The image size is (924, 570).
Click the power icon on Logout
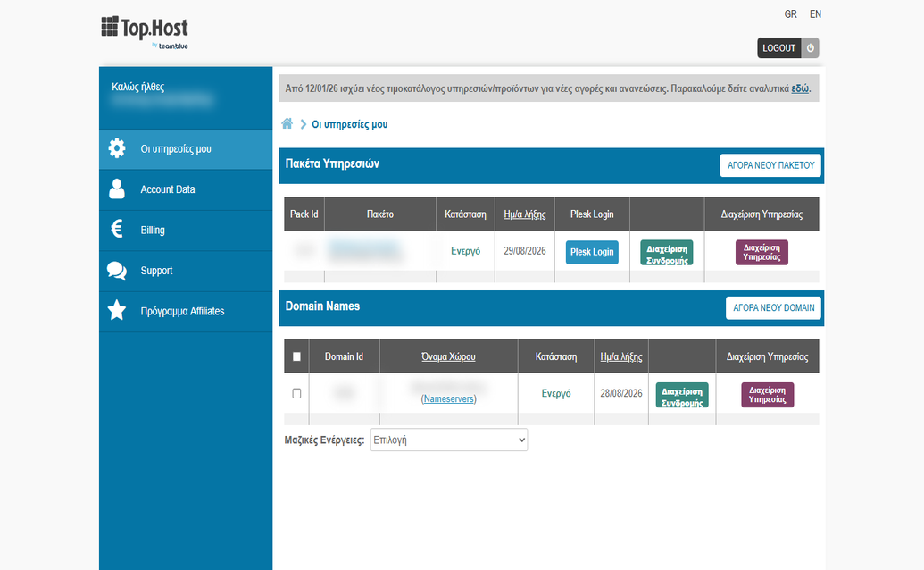tap(811, 47)
